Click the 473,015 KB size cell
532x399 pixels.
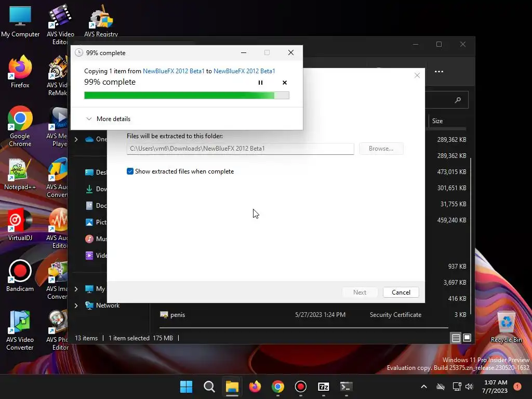pyautogui.click(x=451, y=171)
